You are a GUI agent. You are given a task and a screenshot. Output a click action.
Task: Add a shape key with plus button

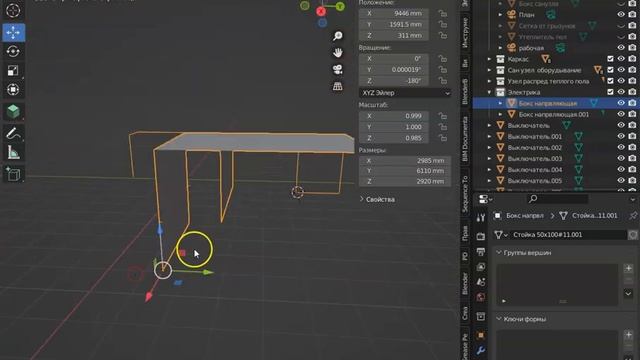tap(628, 335)
